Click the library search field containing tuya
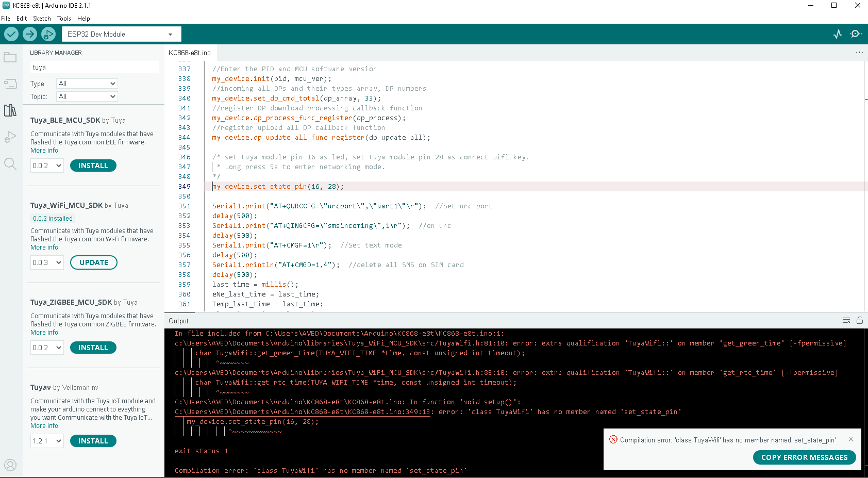Screen dimensions: 868x478 click(94, 68)
